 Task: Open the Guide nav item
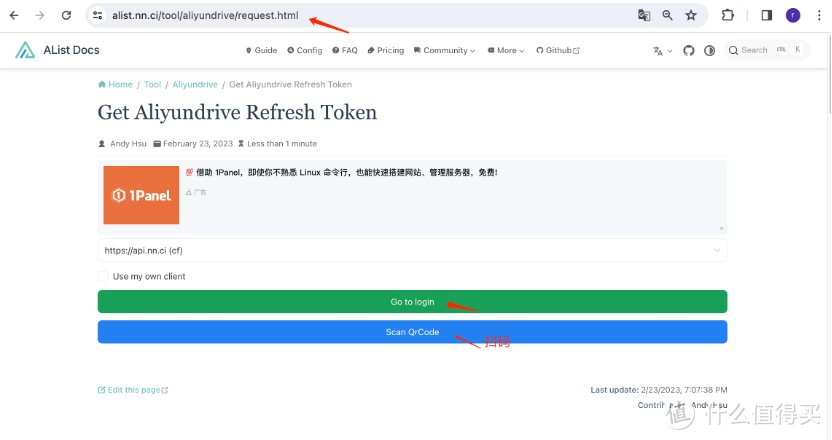(261, 50)
